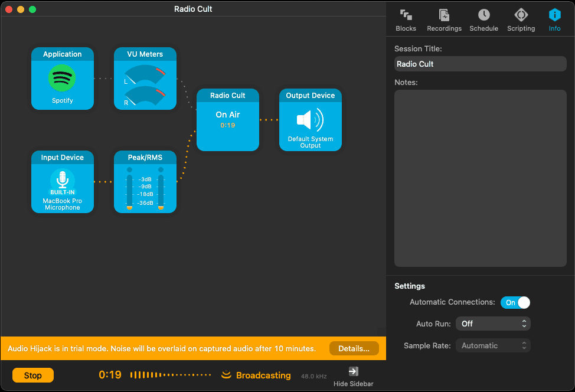The height and width of the screenshot is (392, 575).
Task: Toggle Automatic Connections switch
Action: tap(515, 302)
